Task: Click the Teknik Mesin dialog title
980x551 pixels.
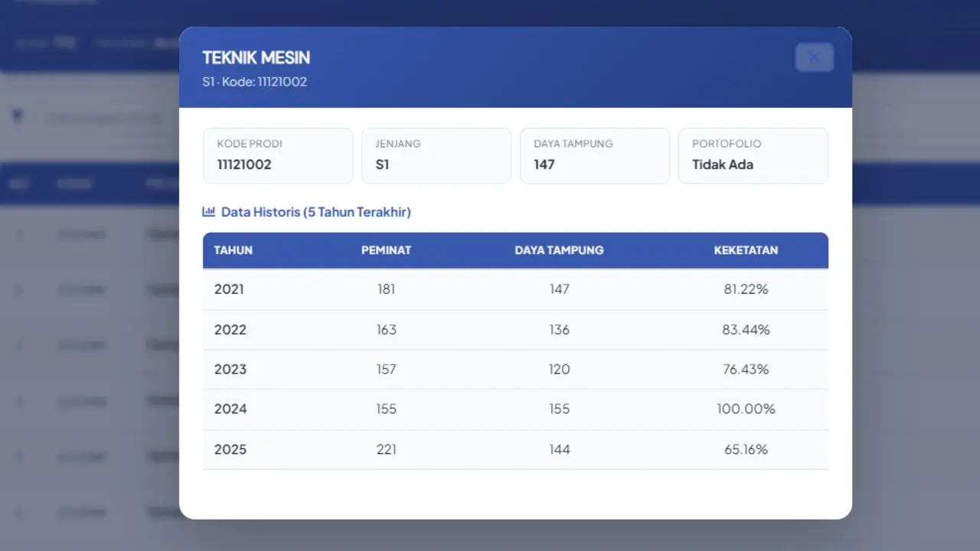Action: (x=256, y=57)
